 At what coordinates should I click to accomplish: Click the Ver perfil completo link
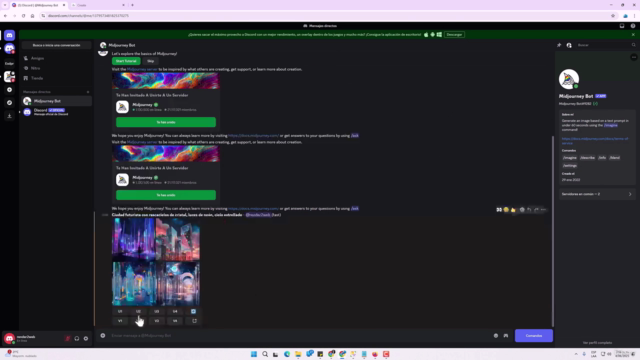tap(597, 343)
